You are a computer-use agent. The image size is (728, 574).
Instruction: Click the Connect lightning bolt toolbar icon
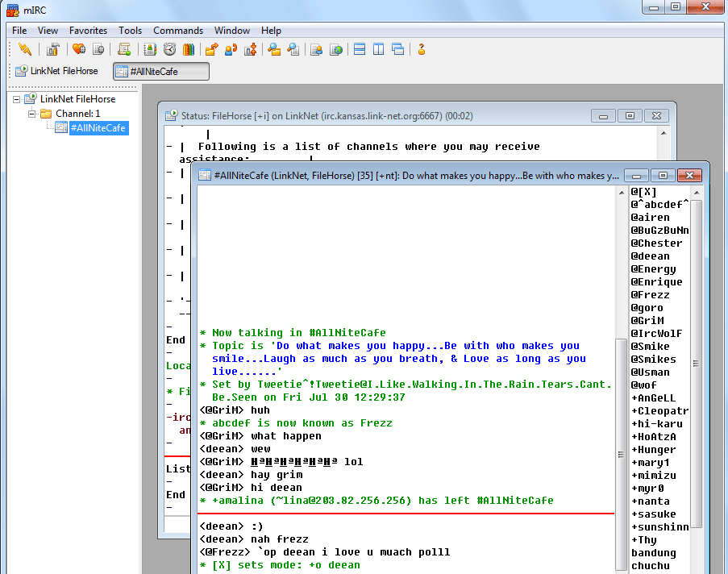point(25,49)
